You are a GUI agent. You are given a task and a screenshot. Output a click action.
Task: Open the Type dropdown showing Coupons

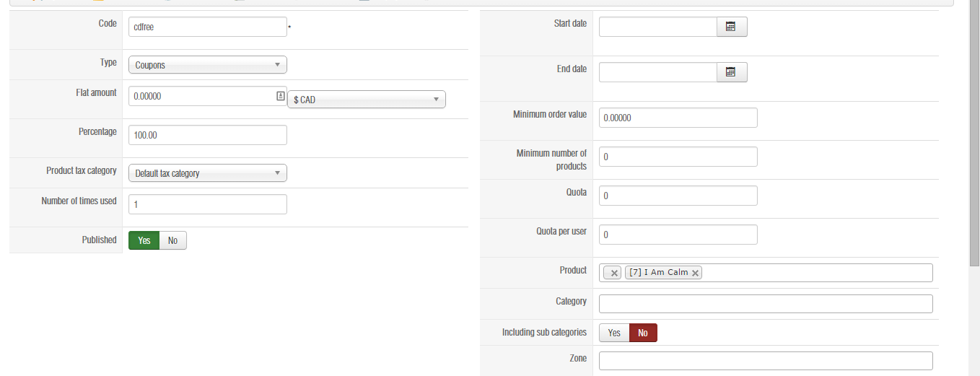207,65
